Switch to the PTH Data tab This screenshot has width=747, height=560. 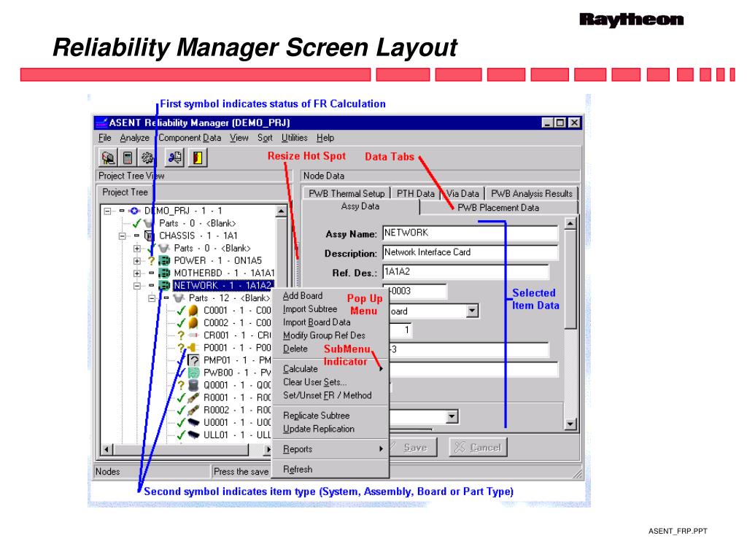point(415,194)
